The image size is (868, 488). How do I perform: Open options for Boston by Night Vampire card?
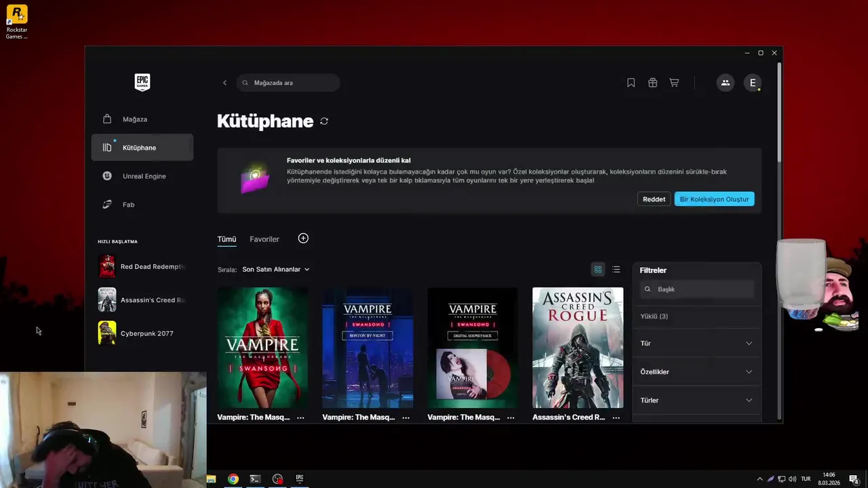pyautogui.click(x=406, y=418)
